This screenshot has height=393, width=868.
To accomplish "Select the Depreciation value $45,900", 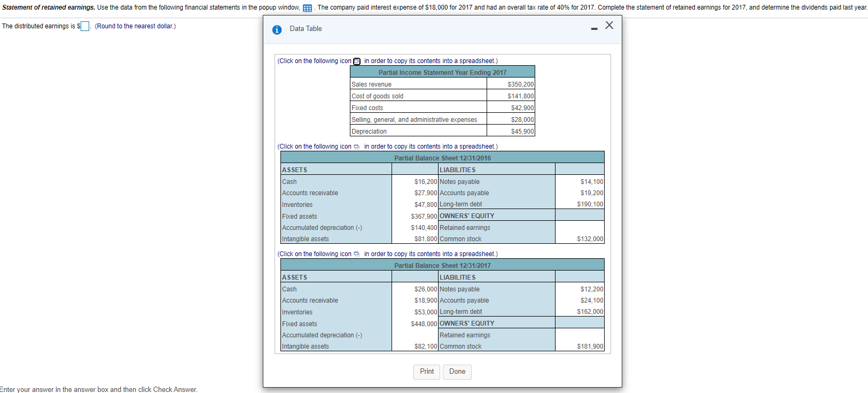I will (522, 132).
